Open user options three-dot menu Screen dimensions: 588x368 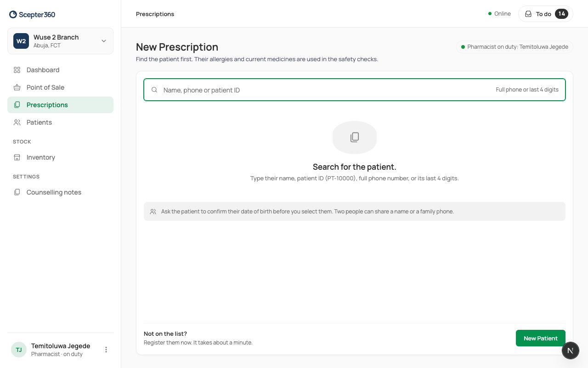106,350
